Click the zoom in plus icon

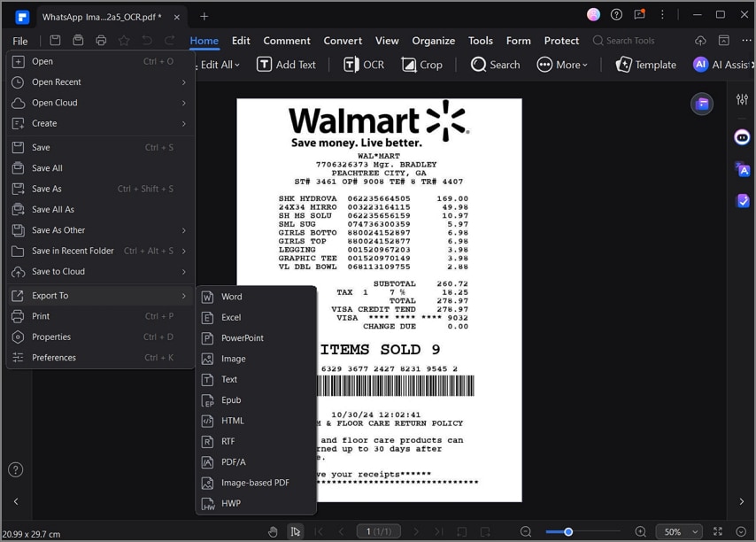(640, 531)
